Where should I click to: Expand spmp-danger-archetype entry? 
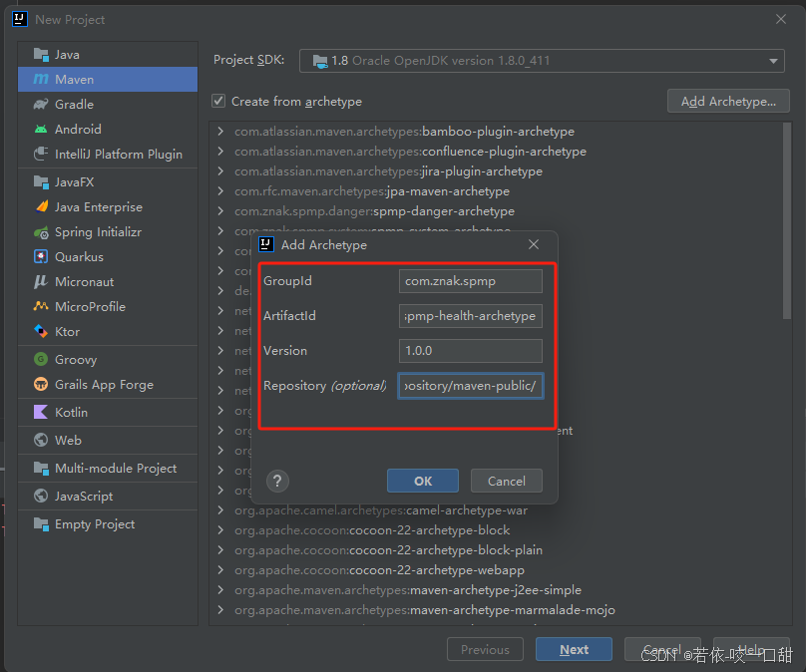pos(221,211)
